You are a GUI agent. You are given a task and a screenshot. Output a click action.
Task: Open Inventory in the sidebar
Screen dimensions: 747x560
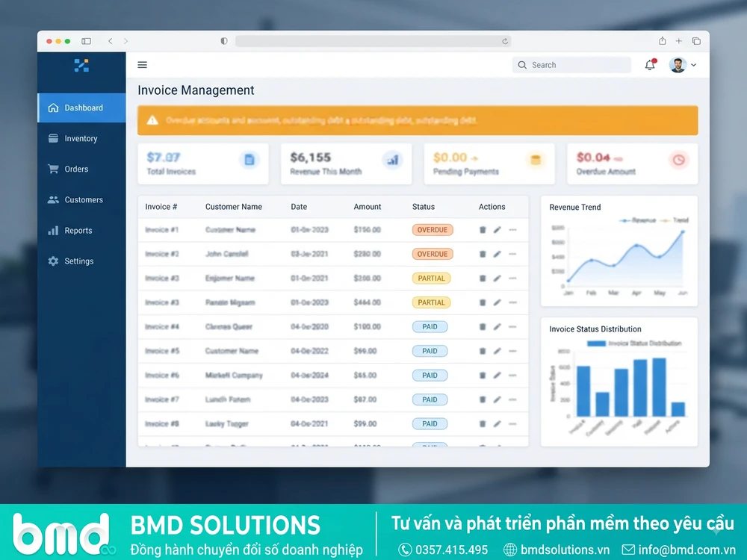point(81,139)
